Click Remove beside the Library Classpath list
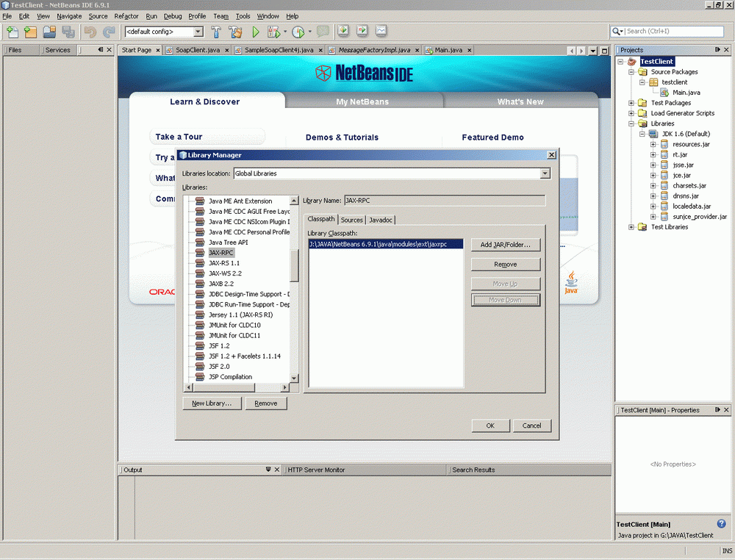Screen dimensions: 735x560 (506, 265)
